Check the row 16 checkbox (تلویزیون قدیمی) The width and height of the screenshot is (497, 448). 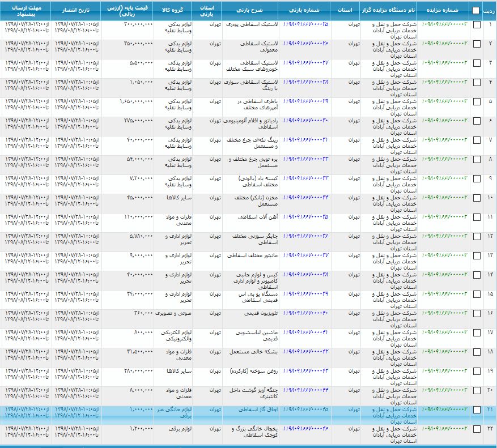point(477,313)
